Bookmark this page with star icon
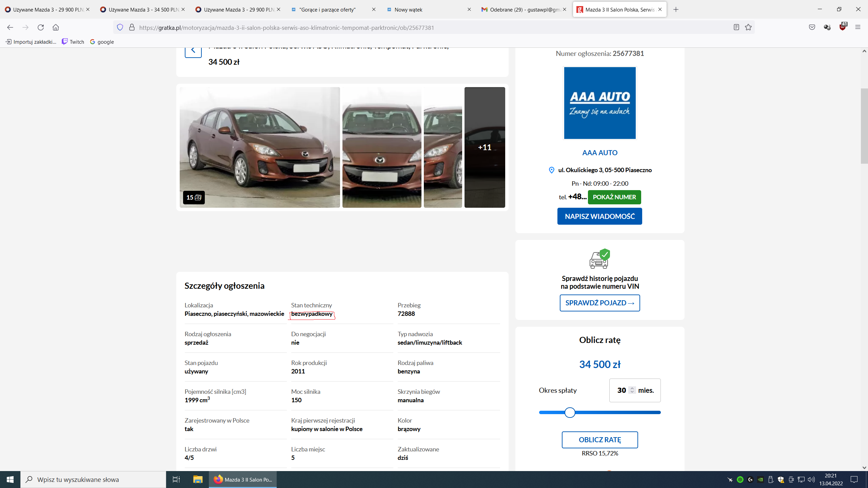The width and height of the screenshot is (868, 488). click(748, 27)
